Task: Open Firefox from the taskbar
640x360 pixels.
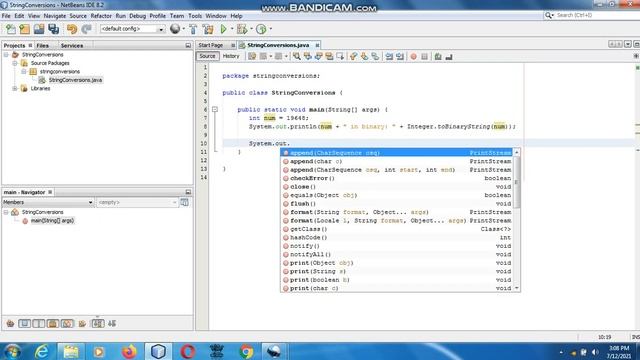Action: [x=129, y=351]
